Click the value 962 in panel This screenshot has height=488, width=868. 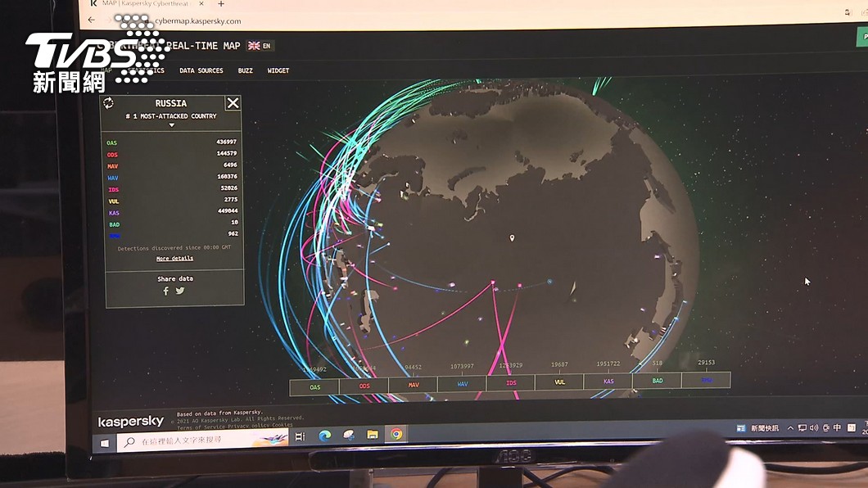coord(233,233)
